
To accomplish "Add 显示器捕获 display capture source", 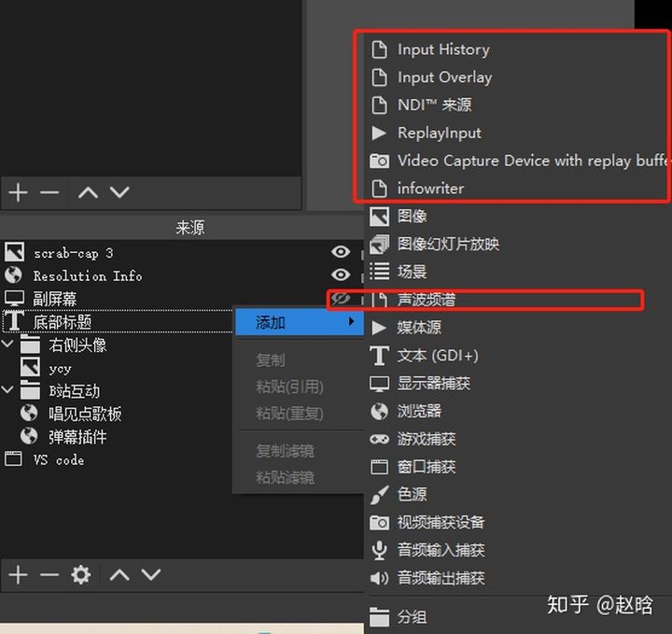I will [518, 383].
